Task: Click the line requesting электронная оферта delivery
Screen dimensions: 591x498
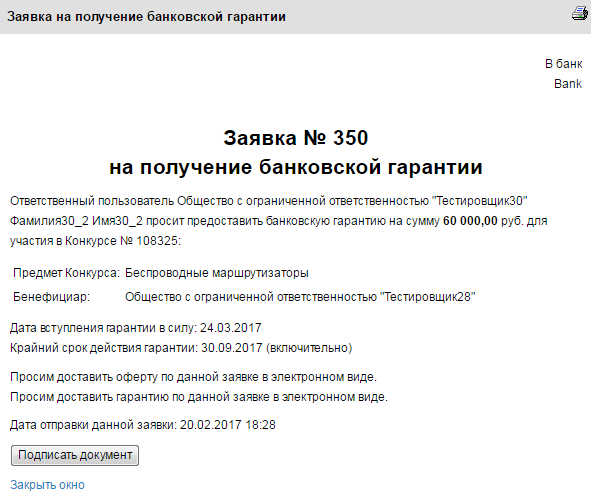Action: click(193, 377)
